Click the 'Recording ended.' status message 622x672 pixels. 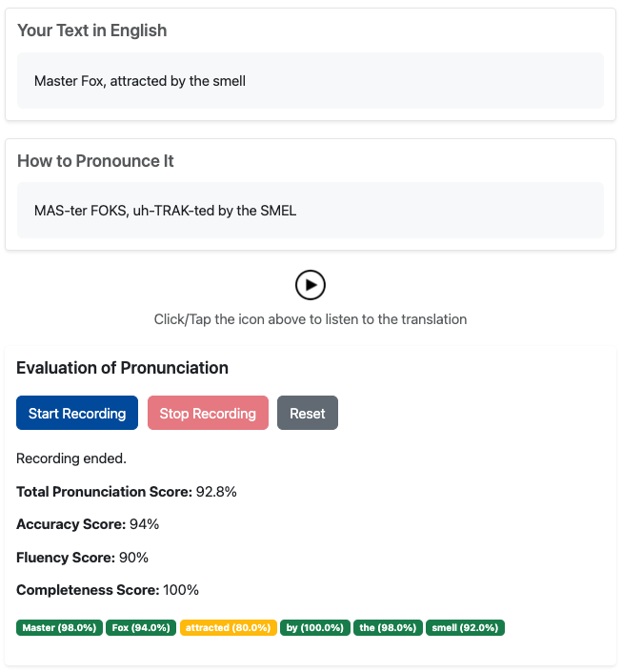pyautogui.click(x=71, y=458)
